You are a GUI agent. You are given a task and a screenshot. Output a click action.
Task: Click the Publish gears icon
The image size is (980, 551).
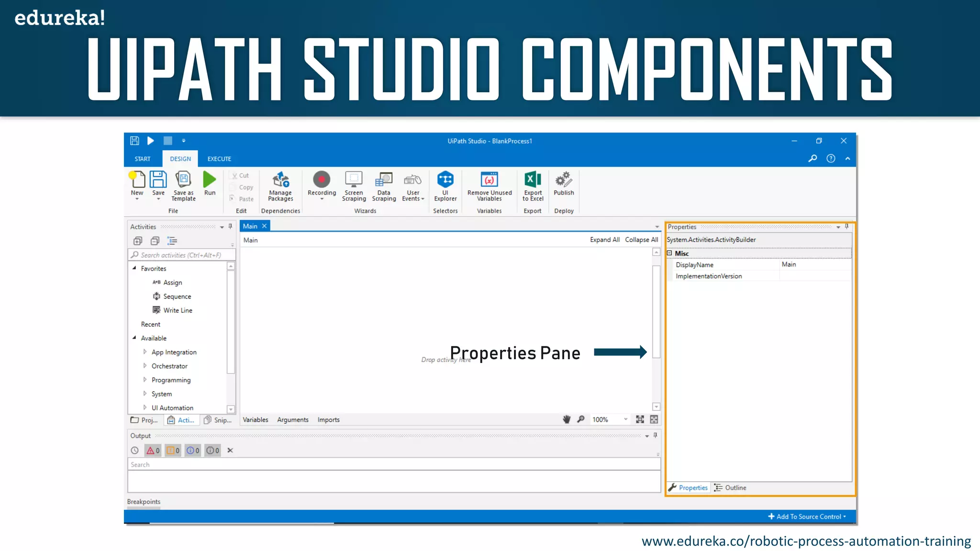coord(564,180)
